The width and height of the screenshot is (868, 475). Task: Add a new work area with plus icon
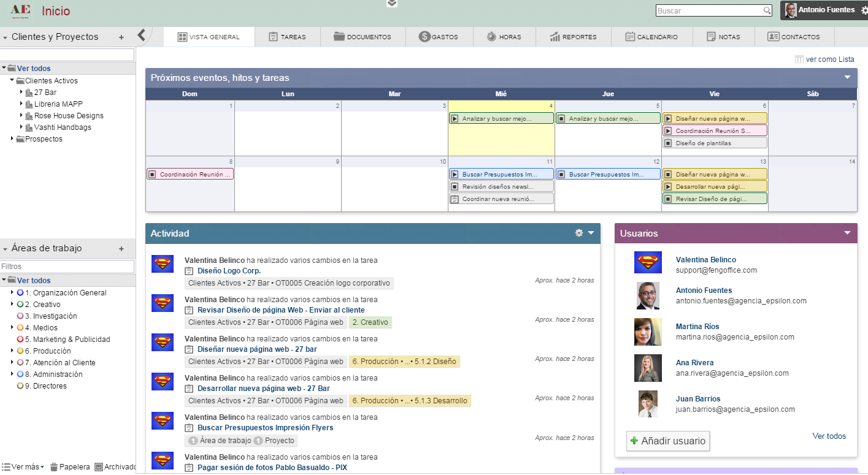[x=121, y=249]
